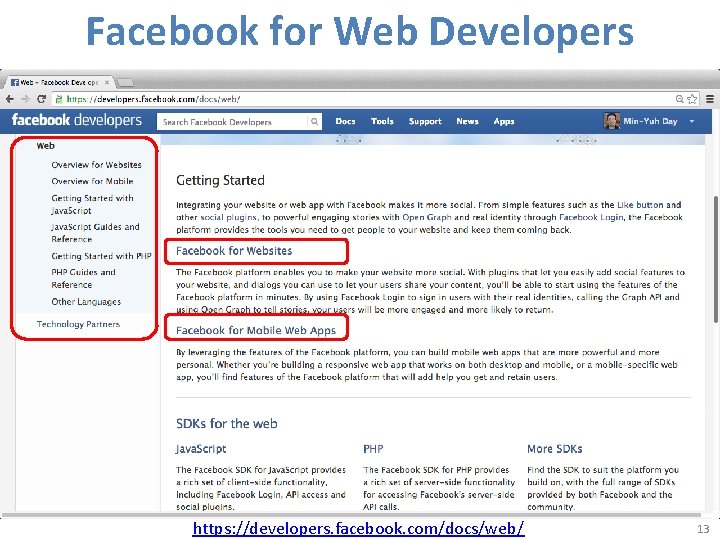Image resolution: width=720 pixels, height=540 pixels.
Task: Select the Web - Facebook Developers tab
Action: tap(59, 83)
